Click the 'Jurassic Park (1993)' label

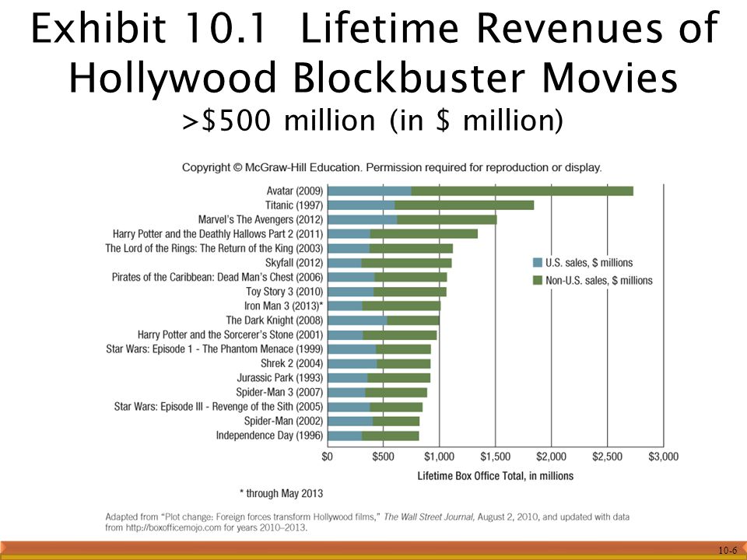point(280,378)
